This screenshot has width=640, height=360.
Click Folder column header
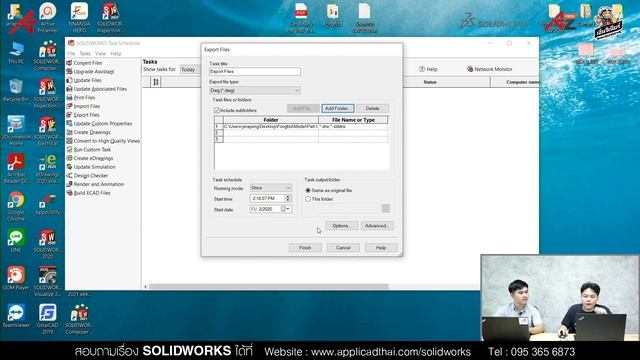pyautogui.click(x=271, y=120)
